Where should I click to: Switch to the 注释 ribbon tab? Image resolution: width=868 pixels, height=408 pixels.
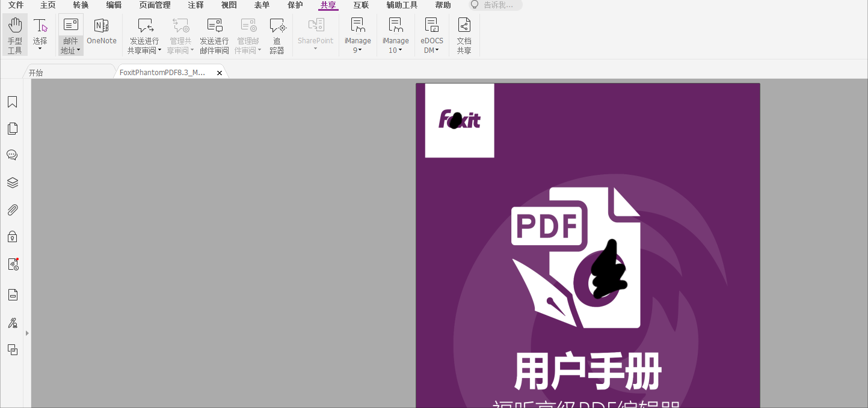[195, 5]
